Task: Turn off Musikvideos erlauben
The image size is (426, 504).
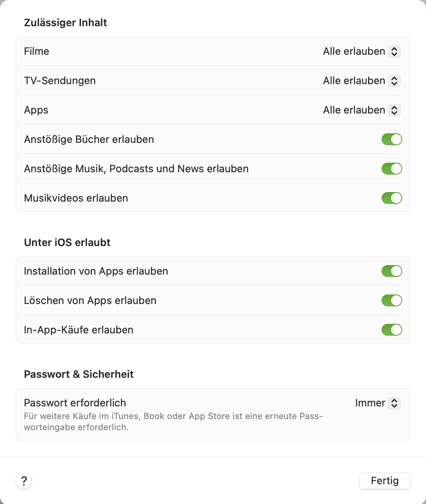Action: coord(391,198)
